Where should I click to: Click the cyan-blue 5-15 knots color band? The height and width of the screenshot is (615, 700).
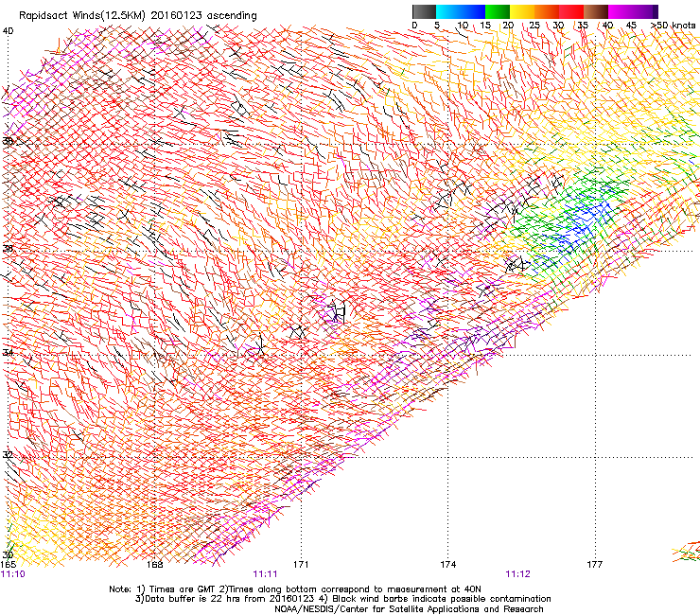point(461,11)
